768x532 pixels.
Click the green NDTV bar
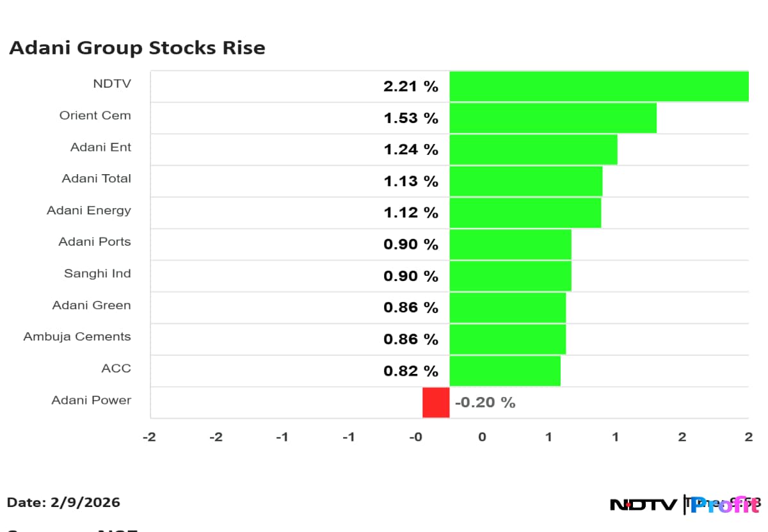click(x=598, y=86)
